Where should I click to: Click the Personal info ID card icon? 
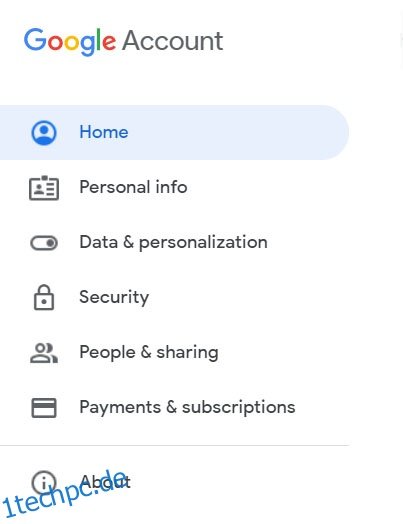click(44, 188)
